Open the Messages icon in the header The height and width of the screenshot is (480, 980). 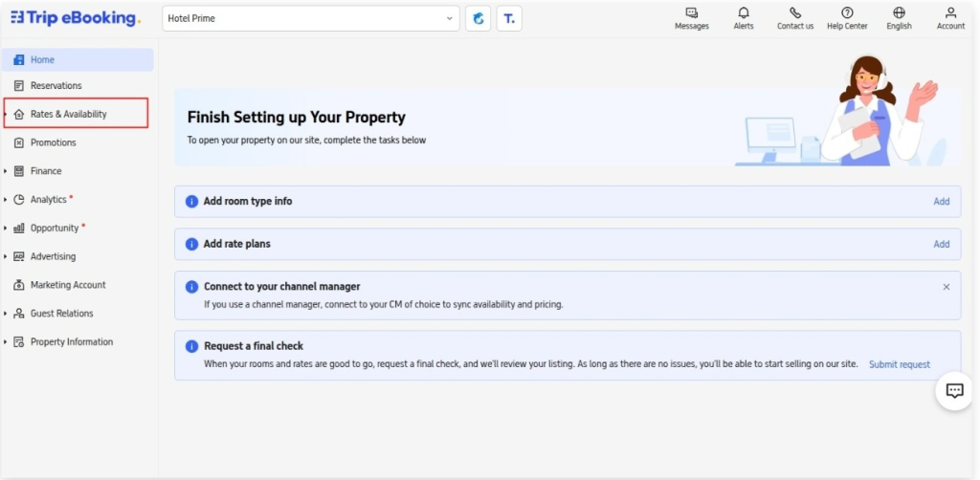[x=691, y=13]
